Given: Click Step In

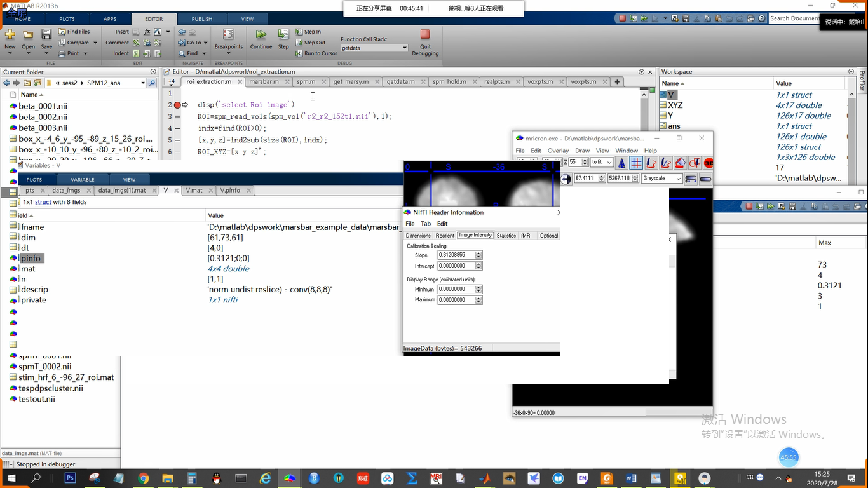Looking at the screenshot, I should pos(308,32).
